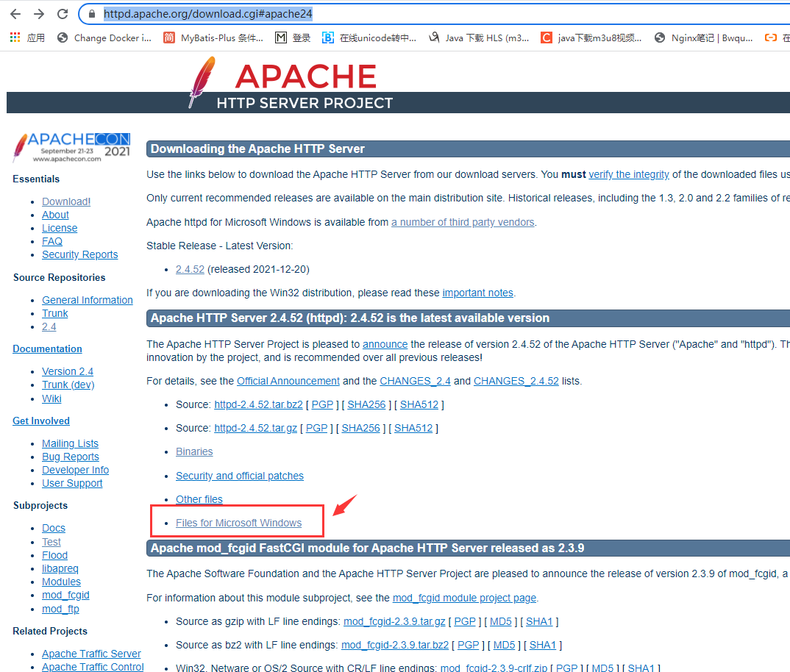Open the Download! sidebar link
The width and height of the screenshot is (790, 672).
coord(66,201)
